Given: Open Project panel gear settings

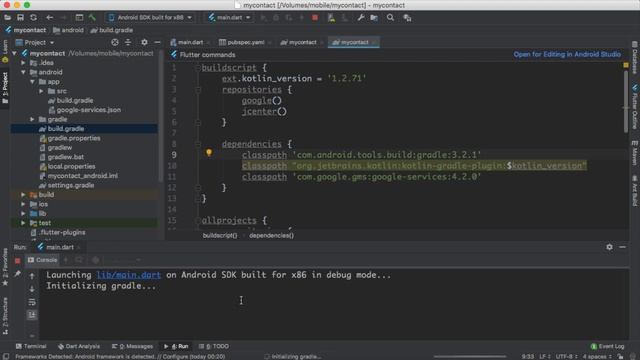Looking at the screenshot, I should (144, 42).
